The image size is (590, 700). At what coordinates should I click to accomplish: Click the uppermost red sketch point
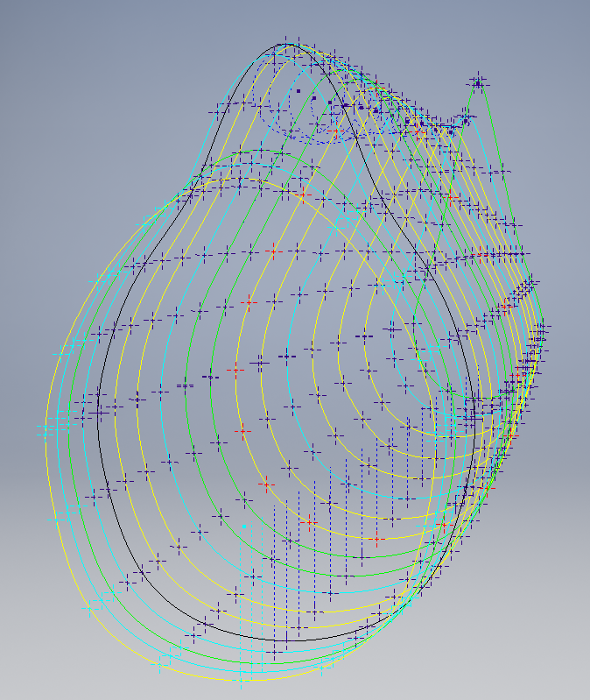(377, 88)
